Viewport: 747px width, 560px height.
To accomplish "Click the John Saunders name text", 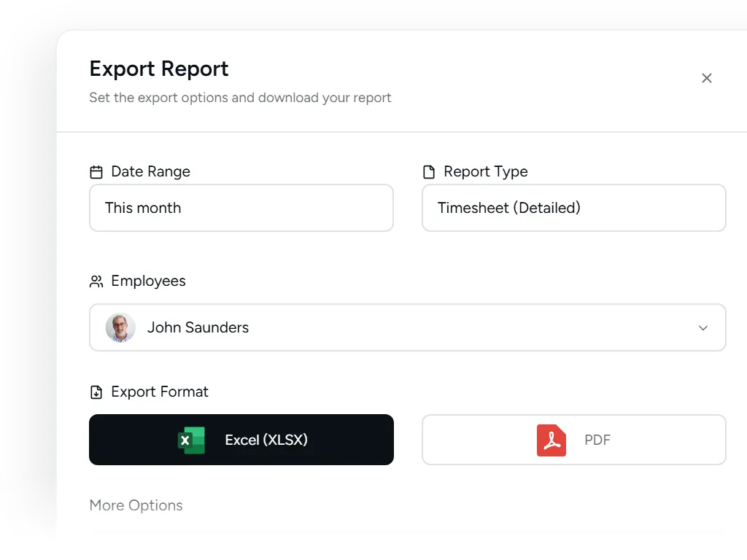I will pos(198,327).
